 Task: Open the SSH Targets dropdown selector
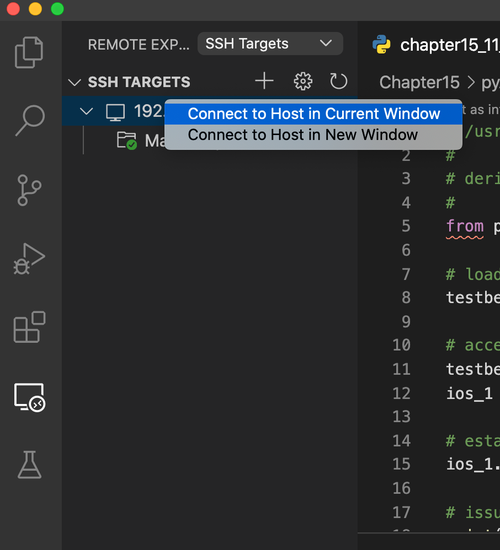tap(270, 44)
